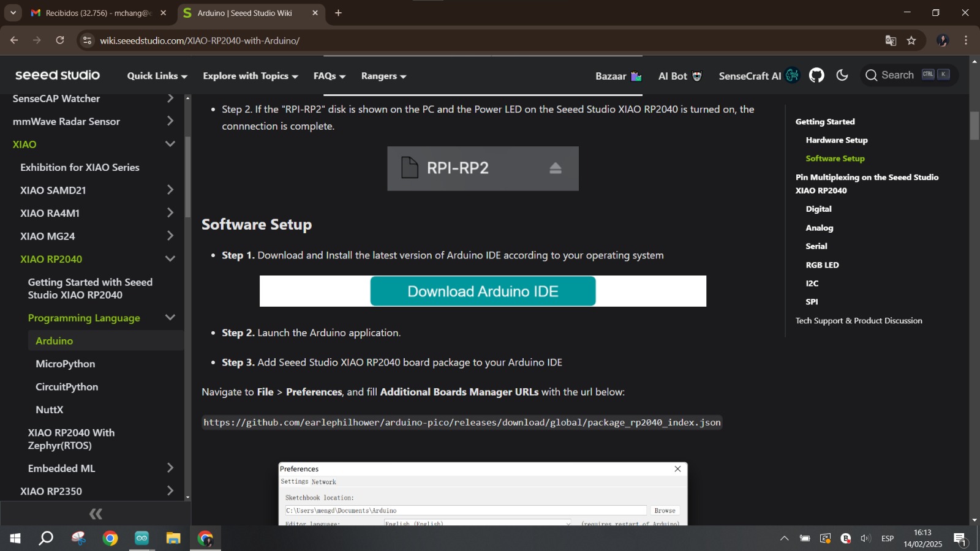
Task: Open the Quick Links dropdown
Action: [157, 76]
